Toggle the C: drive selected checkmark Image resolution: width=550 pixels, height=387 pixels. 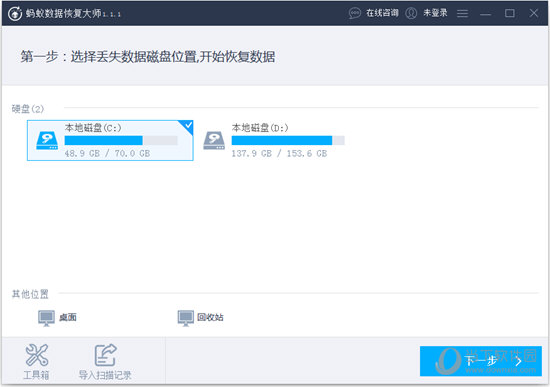point(187,126)
